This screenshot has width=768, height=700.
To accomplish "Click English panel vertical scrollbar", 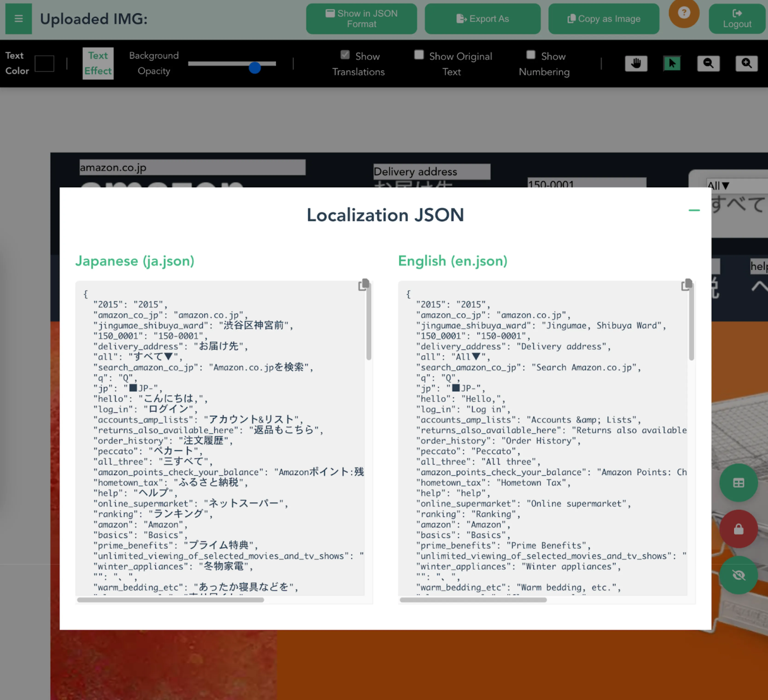I will coord(691,321).
